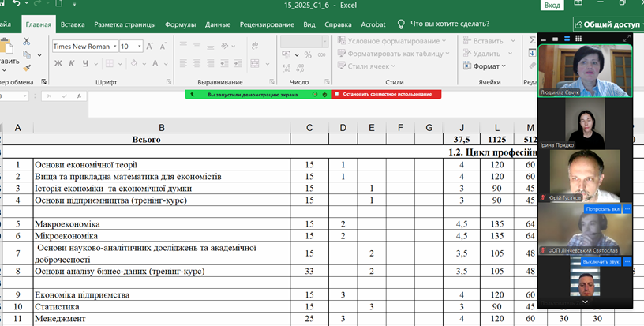
Task: Click the thousands separator 000 icon
Action: pyautogui.click(x=321, y=54)
